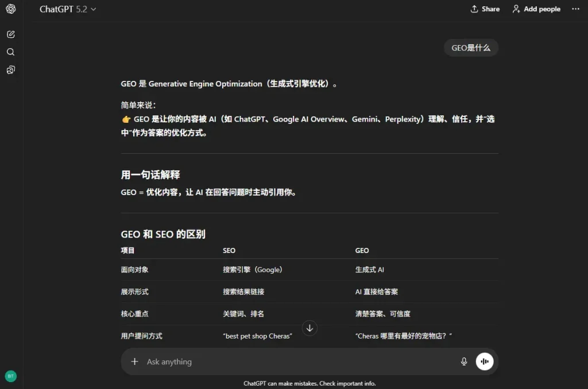Screen dimensions: 588x389
Task: Click the plus icon to attach files
Action: click(134, 361)
